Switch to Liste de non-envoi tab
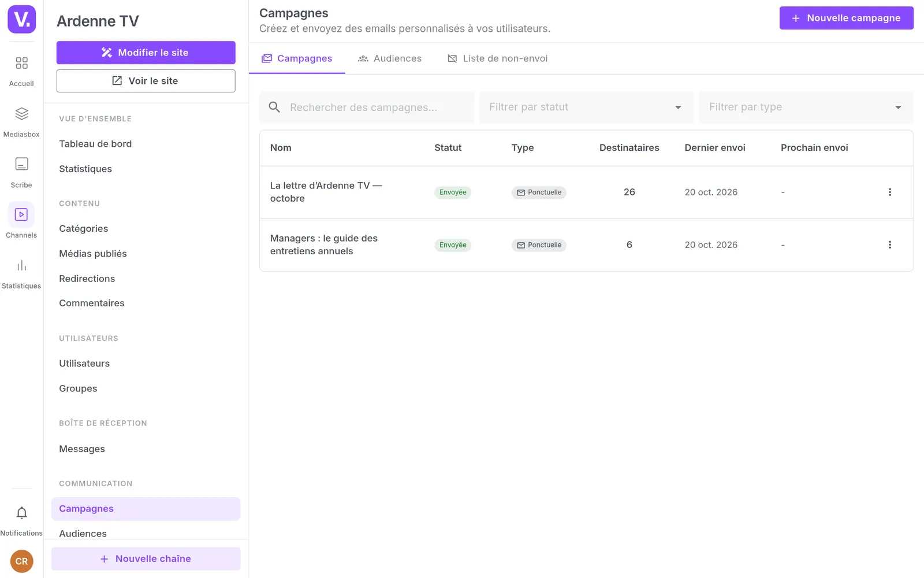 coord(498,58)
